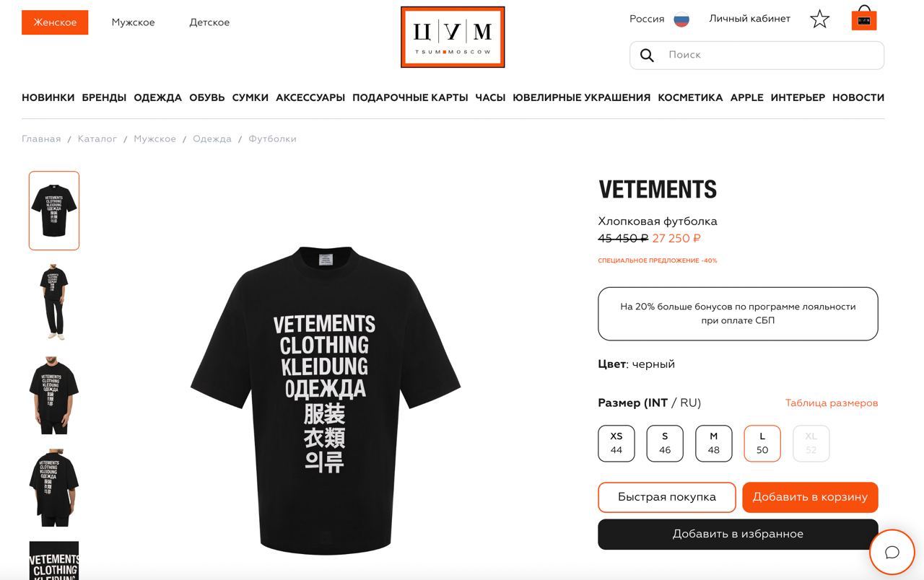924x580 pixels.
Task: Focus the Поиск search field
Action: click(x=757, y=56)
